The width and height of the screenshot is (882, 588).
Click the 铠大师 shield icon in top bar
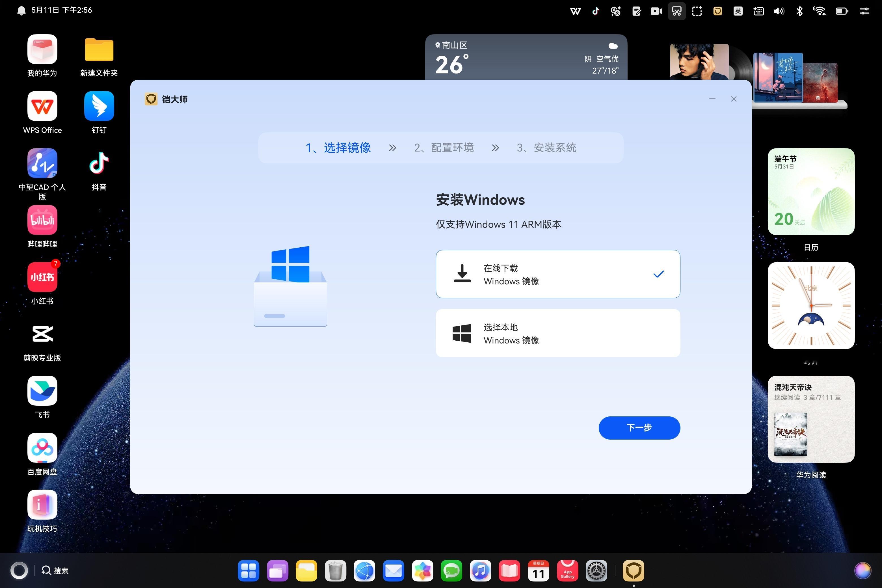[x=718, y=11]
